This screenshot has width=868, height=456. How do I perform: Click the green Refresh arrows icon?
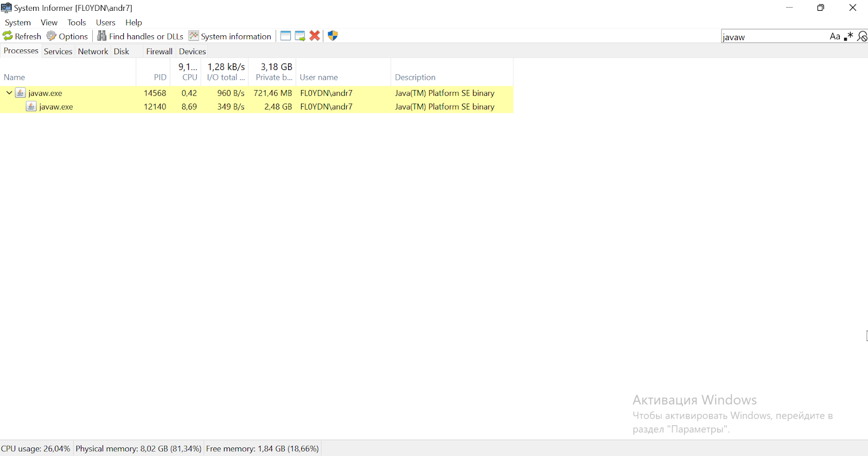coord(8,36)
